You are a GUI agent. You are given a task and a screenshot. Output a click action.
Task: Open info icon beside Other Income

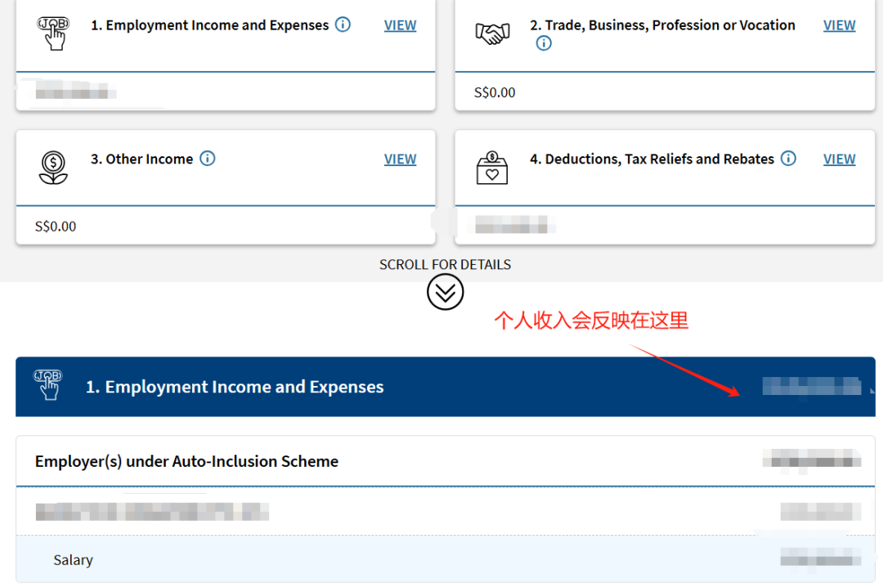pyautogui.click(x=208, y=159)
